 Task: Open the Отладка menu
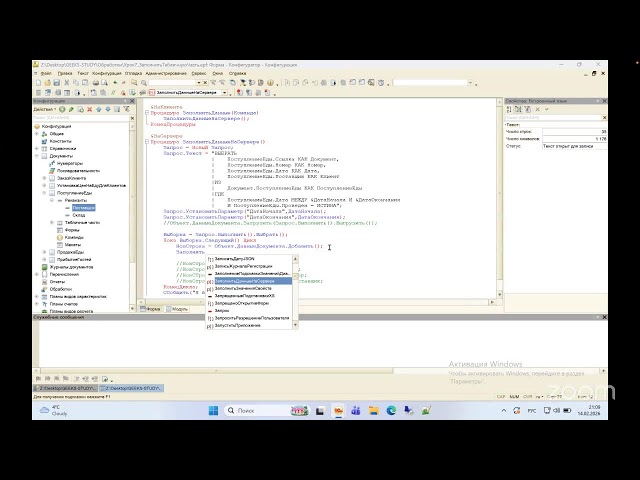[x=133, y=73]
